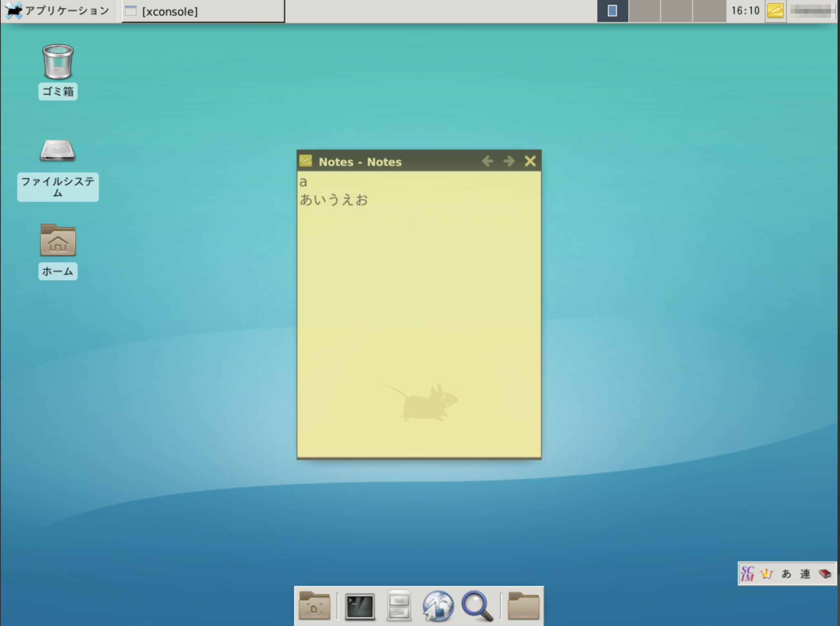Click the Notes tray icon in panel
The width and height of the screenshot is (840, 626).
pyautogui.click(x=775, y=11)
